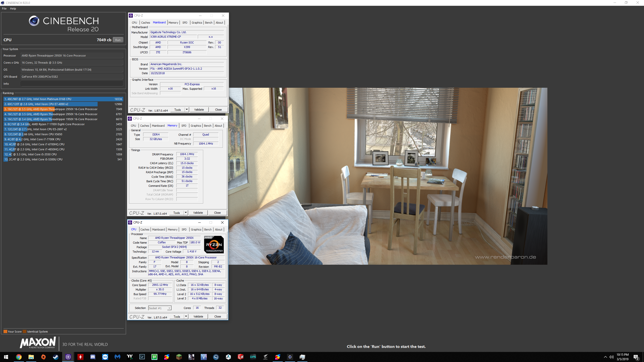Screen dimensions: 644x362
Task: Open the headset app taskbar icon
Action: 216,357
